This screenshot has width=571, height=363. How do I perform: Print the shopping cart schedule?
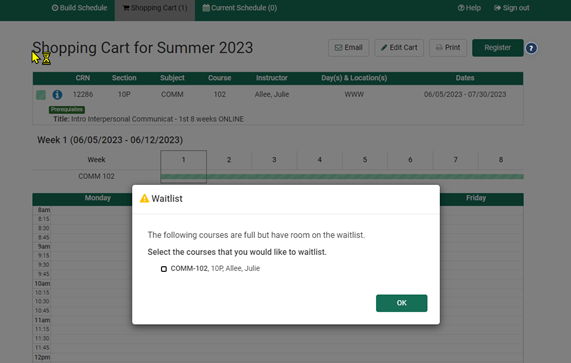[x=448, y=48]
